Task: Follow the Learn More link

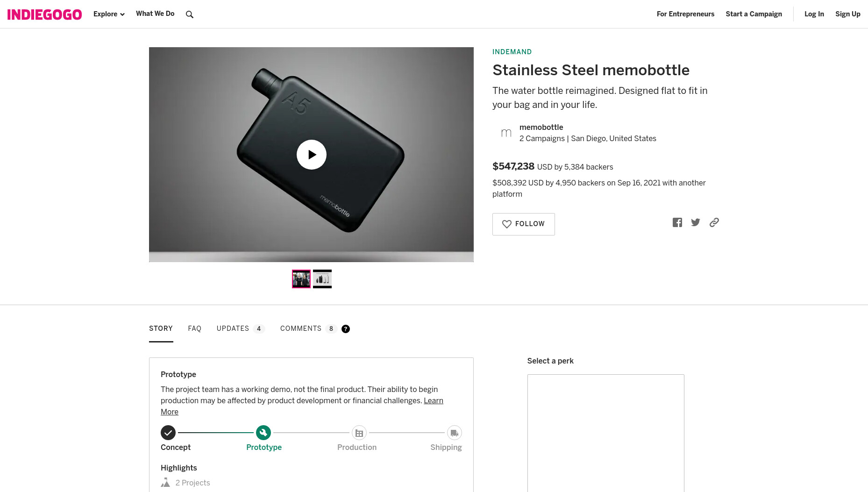Action: point(302,406)
